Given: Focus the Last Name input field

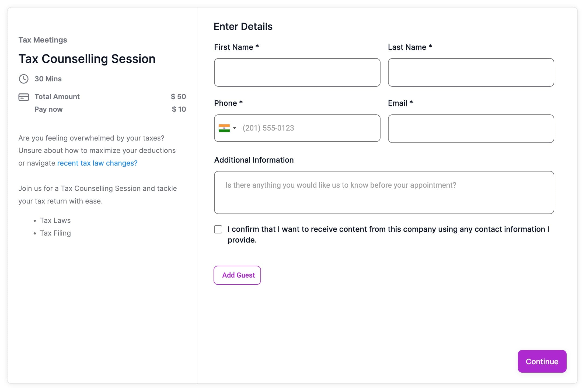Looking at the screenshot, I should [471, 72].
